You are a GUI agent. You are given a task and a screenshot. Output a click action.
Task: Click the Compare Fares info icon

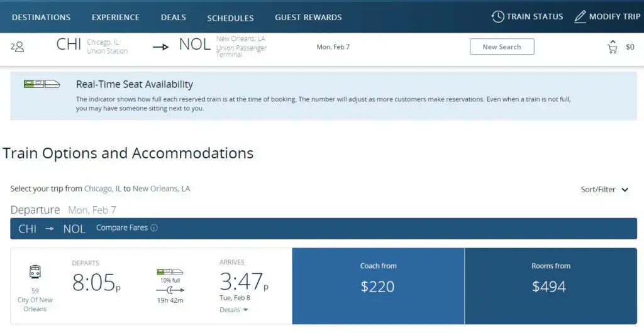tap(154, 228)
